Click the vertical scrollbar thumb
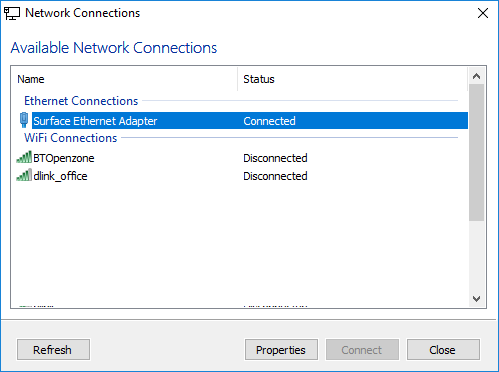Screen dimensions: 499x372 tap(476, 152)
